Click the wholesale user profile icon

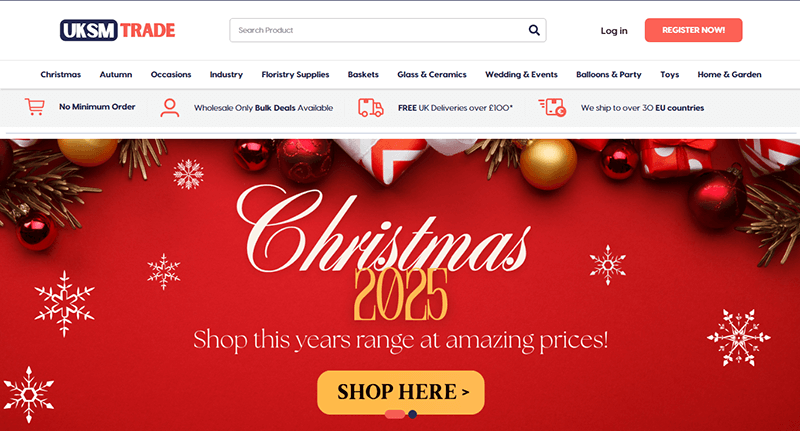169,108
